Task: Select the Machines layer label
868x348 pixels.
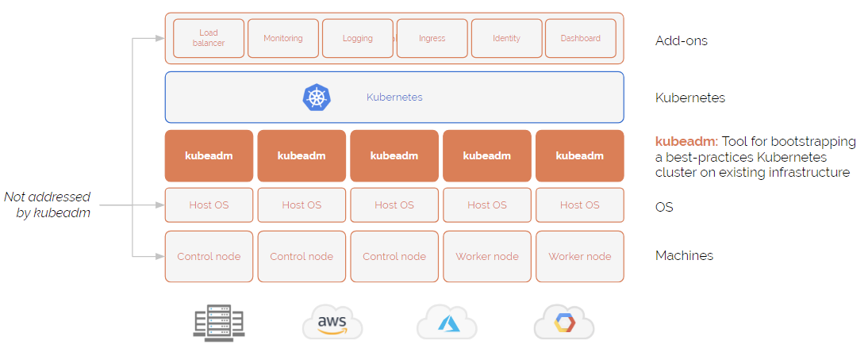Action: pyautogui.click(x=684, y=255)
